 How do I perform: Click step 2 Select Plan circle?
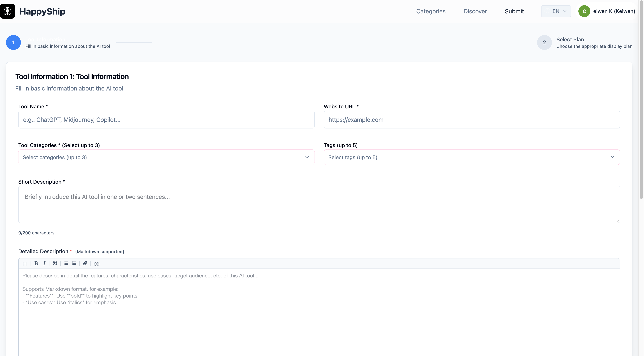point(544,42)
